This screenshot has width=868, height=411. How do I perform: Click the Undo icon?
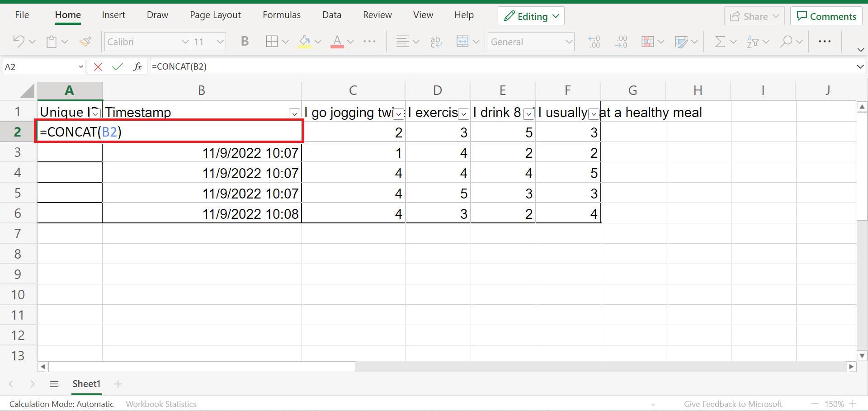tap(19, 42)
